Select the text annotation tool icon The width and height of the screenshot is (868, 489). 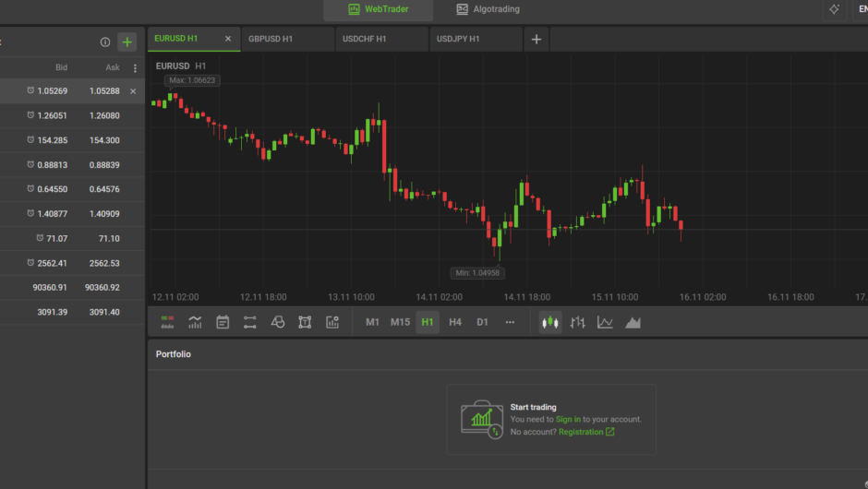pos(305,323)
